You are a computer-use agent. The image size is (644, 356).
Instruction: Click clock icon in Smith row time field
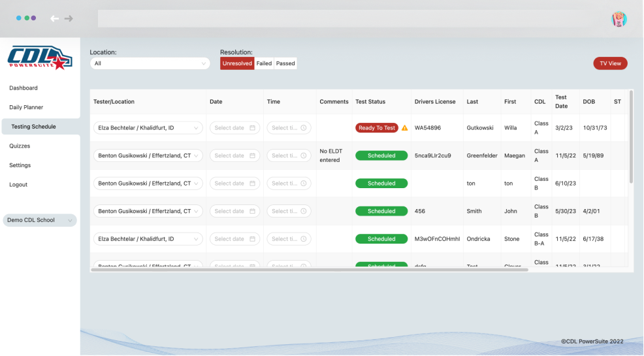tap(304, 212)
